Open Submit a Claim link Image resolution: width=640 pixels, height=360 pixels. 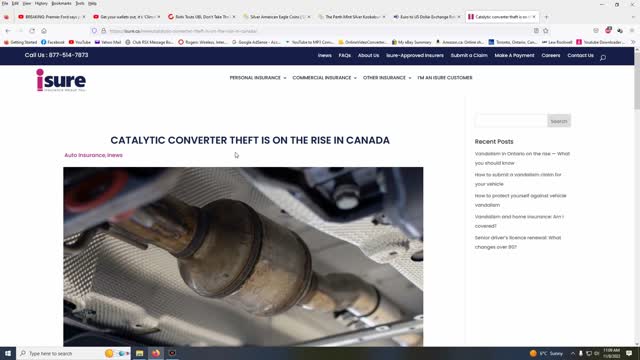[x=469, y=55]
